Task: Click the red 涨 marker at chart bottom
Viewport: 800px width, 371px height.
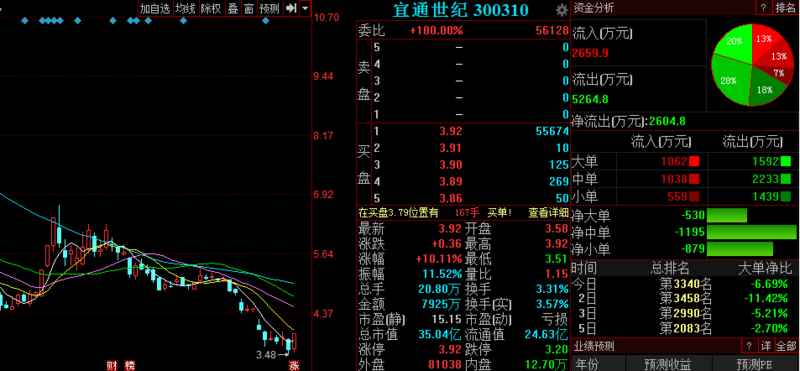Action: coord(293,365)
